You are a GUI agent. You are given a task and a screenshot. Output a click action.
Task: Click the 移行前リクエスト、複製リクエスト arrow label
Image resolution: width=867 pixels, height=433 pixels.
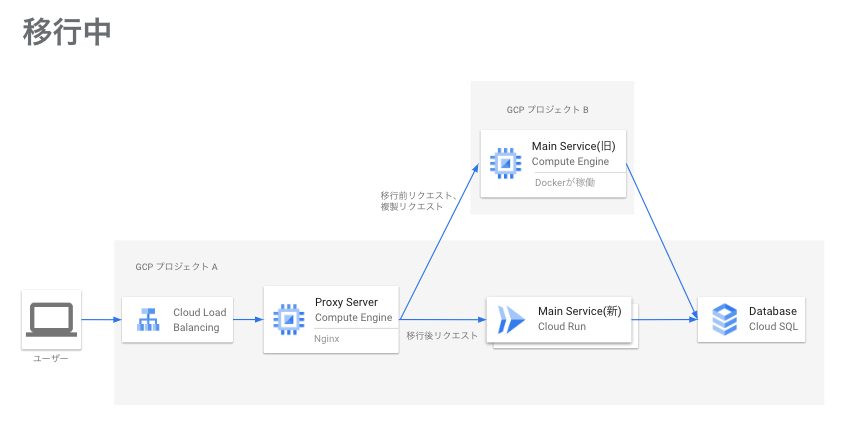(x=418, y=200)
